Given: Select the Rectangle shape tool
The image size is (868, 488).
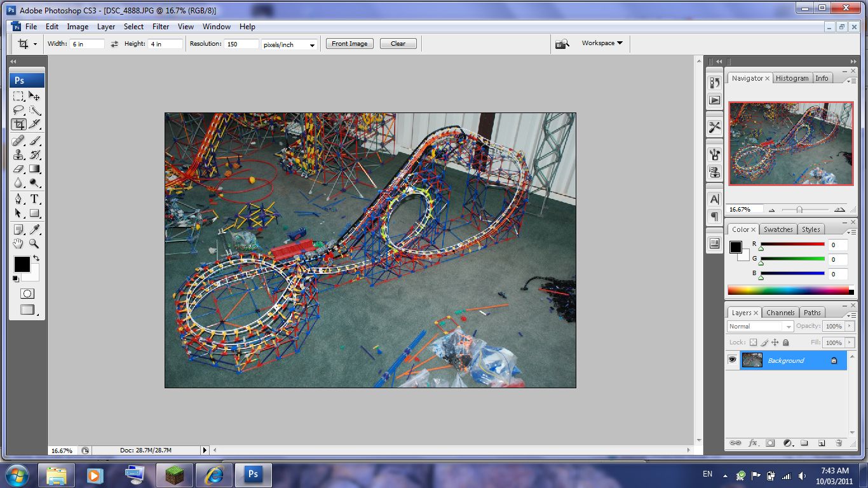Looking at the screenshot, I should click(x=34, y=213).
